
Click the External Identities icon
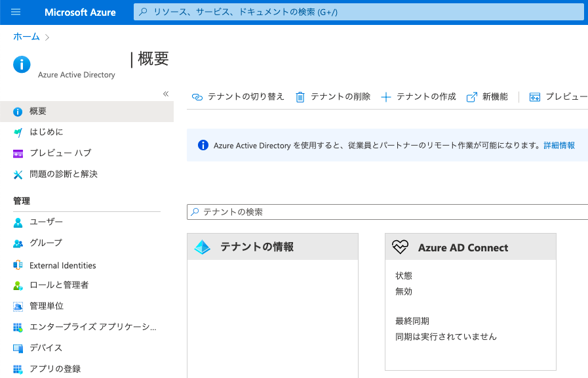[x=18, y=265]
